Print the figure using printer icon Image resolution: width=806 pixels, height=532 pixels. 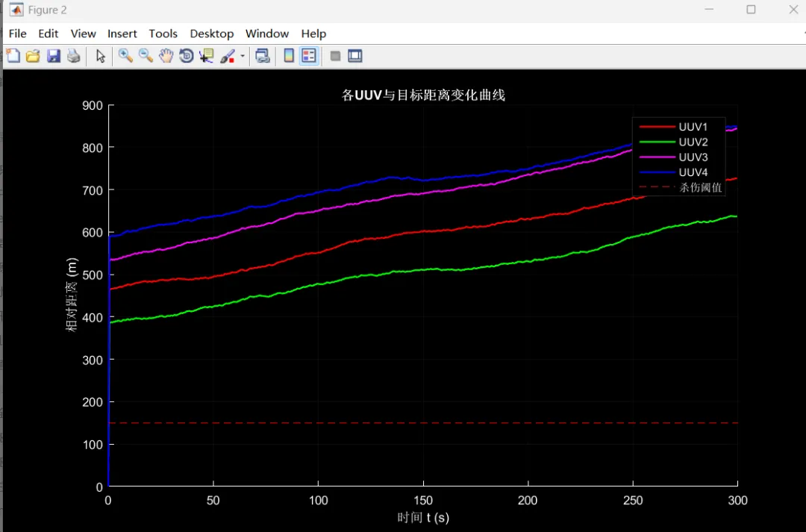coord(73,55)
